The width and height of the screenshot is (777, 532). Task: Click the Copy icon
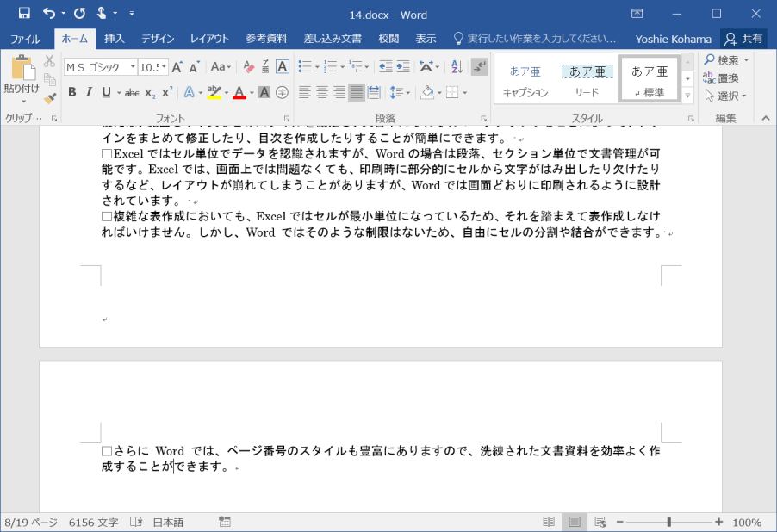(49, 79)
